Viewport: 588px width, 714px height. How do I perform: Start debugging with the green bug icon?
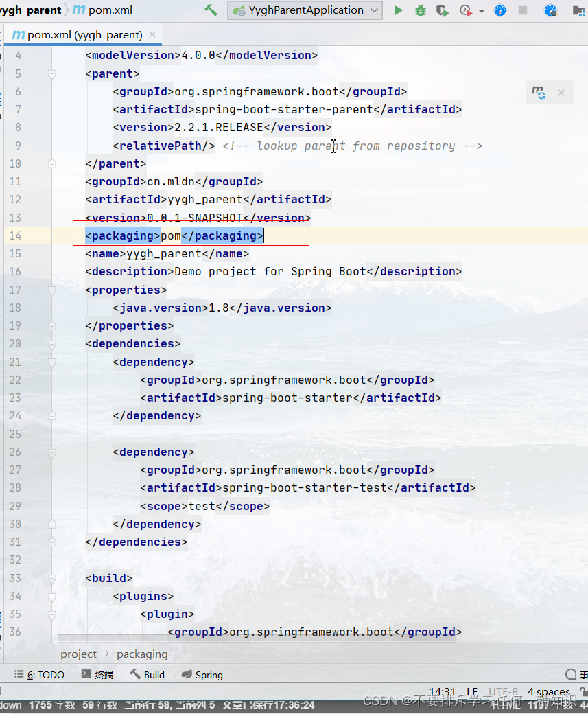421,10
